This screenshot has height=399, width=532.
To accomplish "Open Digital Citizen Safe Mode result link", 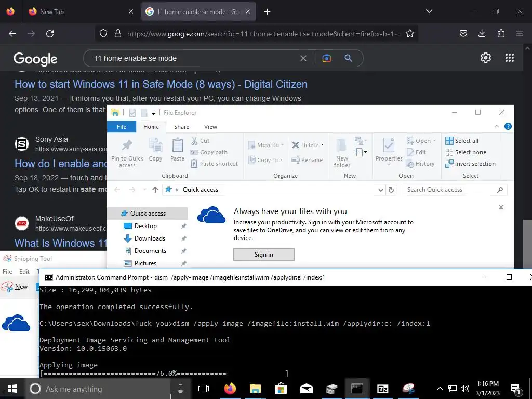I will point(161,84).
